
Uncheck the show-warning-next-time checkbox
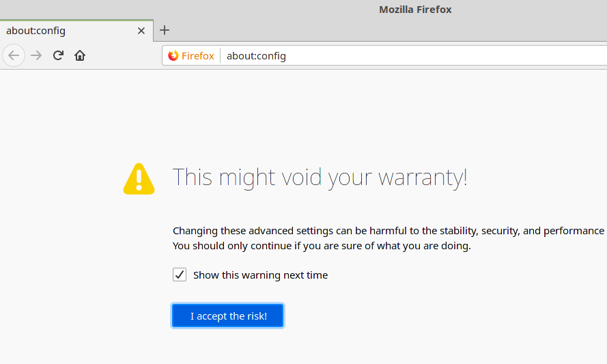point(180,275)
